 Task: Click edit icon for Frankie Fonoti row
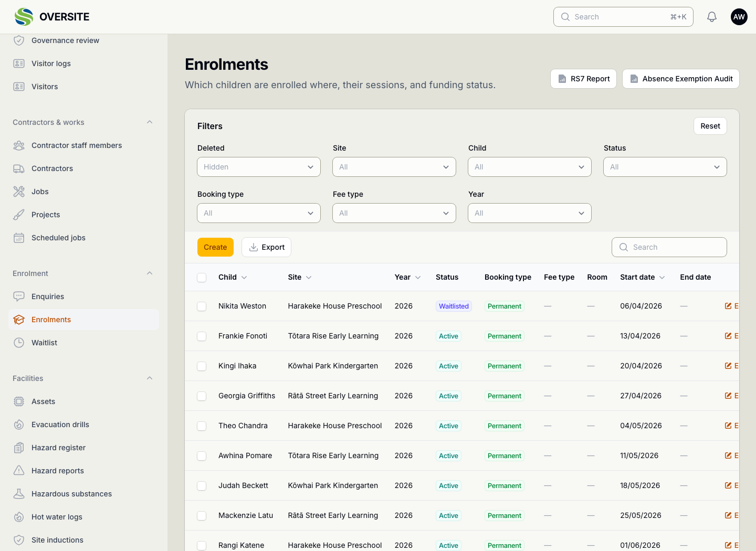click(728, 336)
